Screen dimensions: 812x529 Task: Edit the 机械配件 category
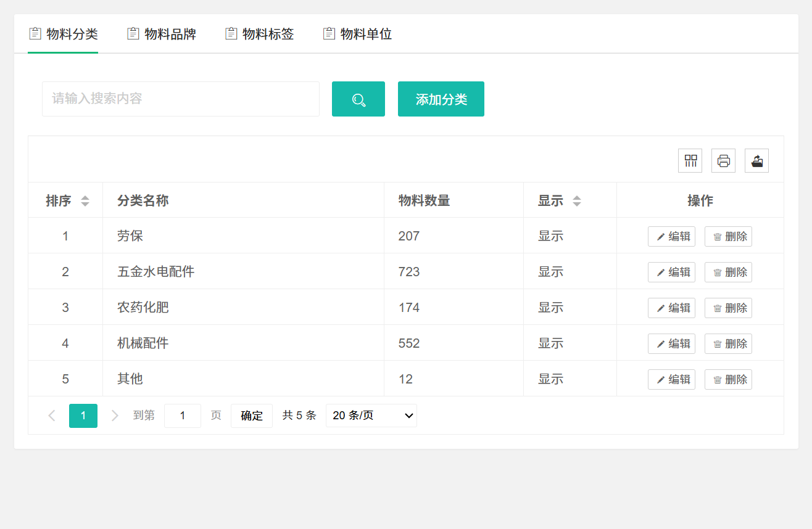tap(671, 343)
